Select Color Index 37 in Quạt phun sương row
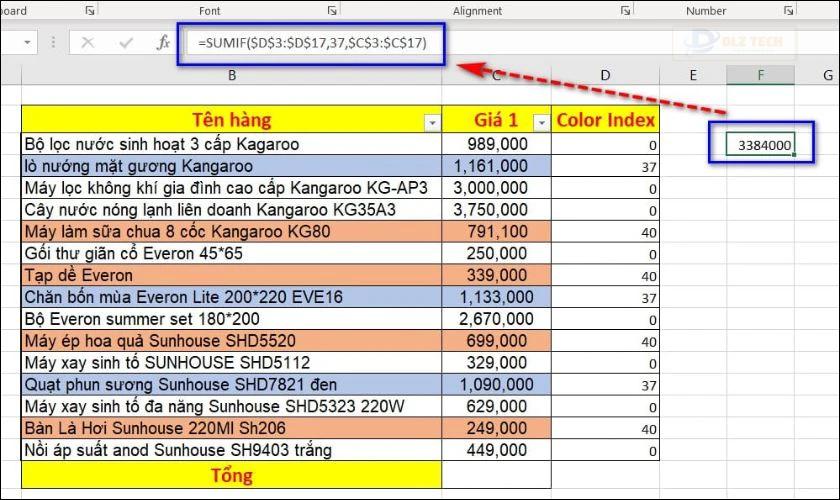Viewport: 840px width, 500px height. coord(605,385)
